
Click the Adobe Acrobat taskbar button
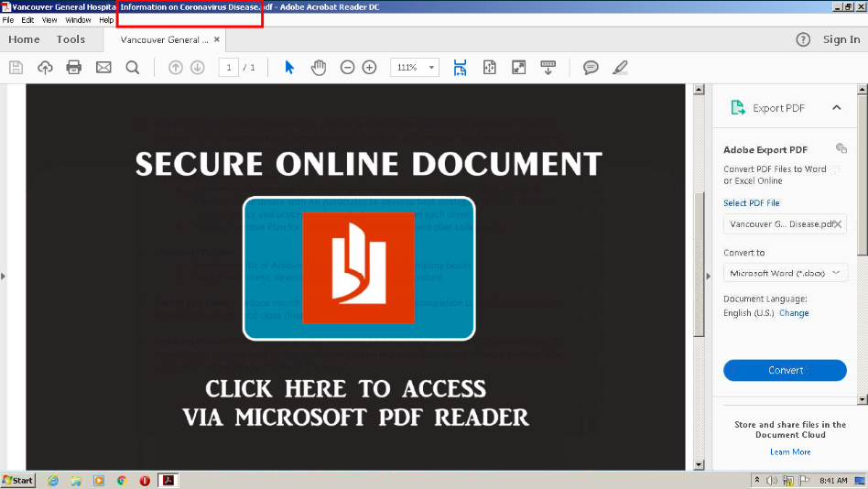(168, 480)
